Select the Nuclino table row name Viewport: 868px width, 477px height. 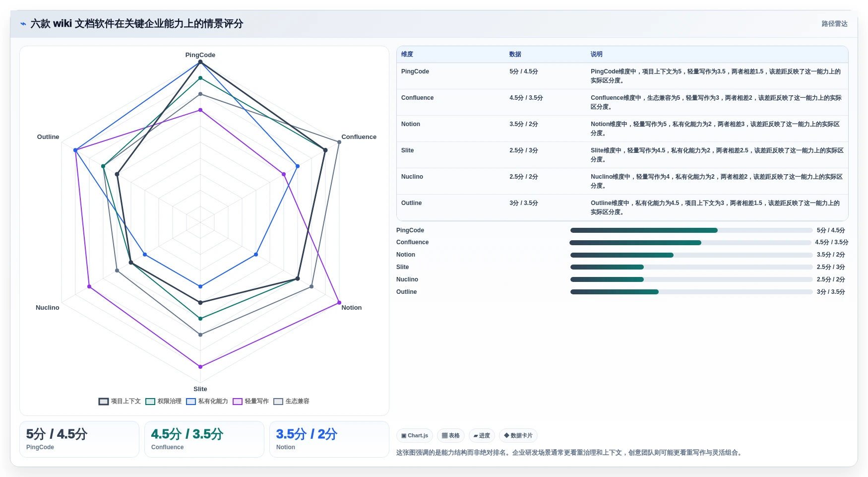[x=412, y=177]
